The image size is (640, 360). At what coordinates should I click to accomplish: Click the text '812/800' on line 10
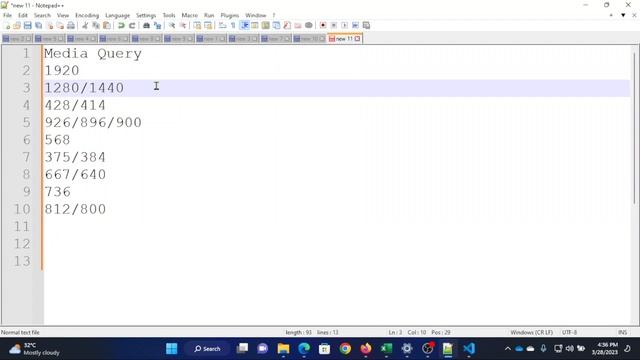pyautogui.click(x=75, y=209)
